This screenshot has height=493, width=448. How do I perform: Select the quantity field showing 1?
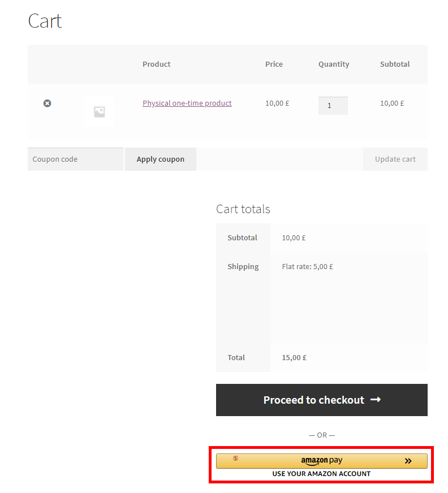(x=333, y=105)
